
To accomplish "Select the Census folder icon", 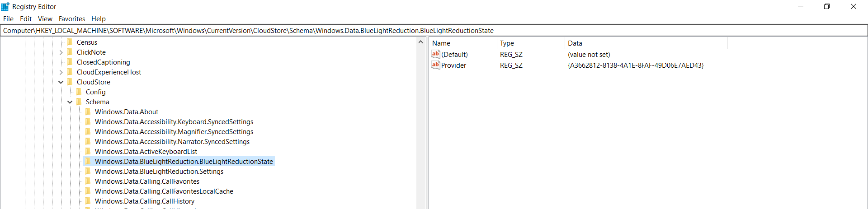I will click(x=70, y=42).
